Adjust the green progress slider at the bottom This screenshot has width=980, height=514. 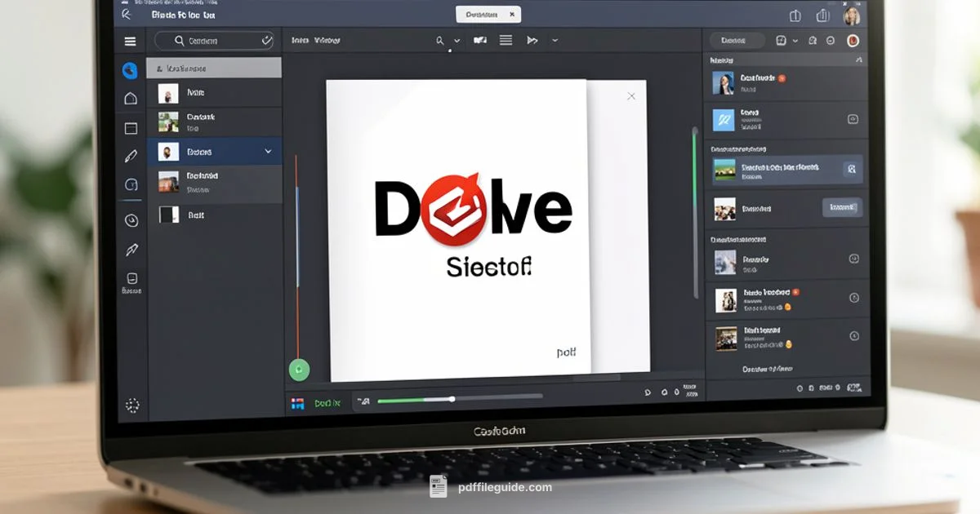[x=452, y=399]
